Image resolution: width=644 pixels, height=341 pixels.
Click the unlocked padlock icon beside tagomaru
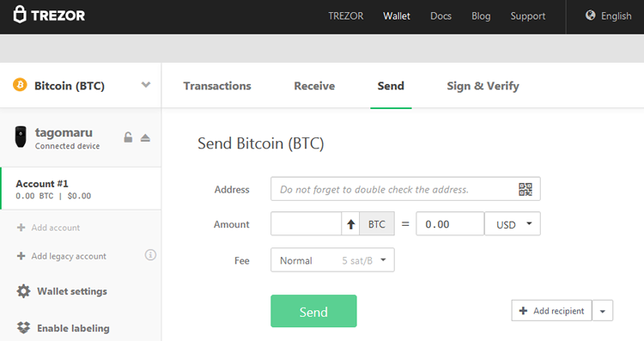tap(128, 137)
